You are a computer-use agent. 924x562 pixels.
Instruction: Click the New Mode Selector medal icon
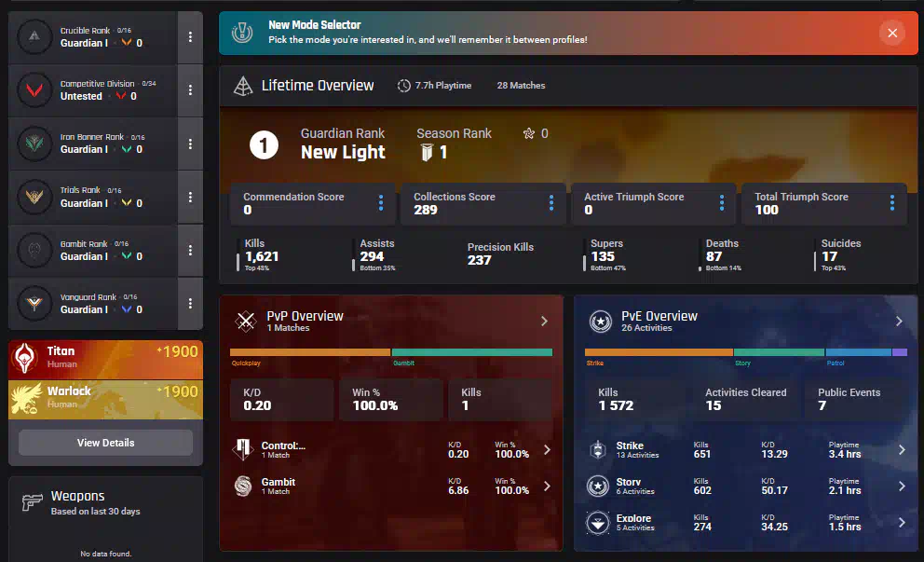(242, 33)
